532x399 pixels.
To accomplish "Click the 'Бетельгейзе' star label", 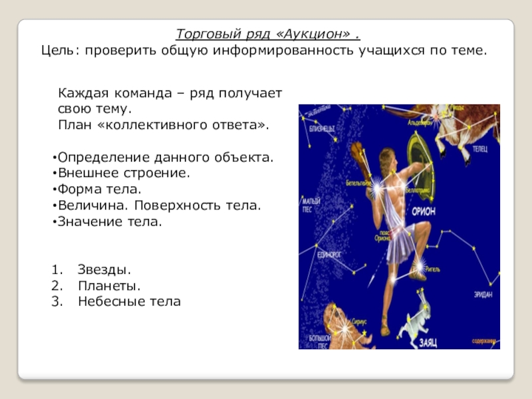I will (358, 184).
